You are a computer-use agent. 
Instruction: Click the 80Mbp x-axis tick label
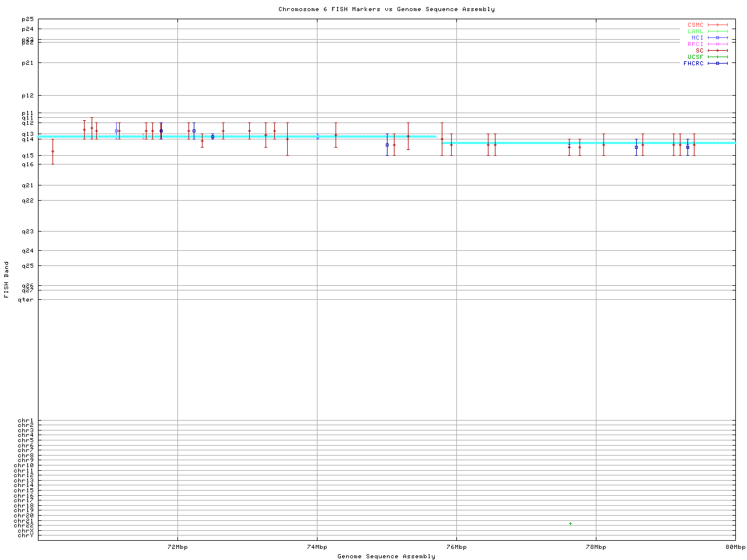point(735,547)
